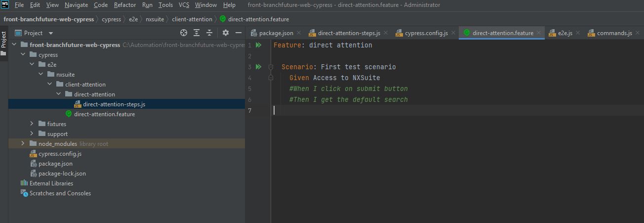Expand the fixtures folder
644x223 pixels.
[32, 124]
